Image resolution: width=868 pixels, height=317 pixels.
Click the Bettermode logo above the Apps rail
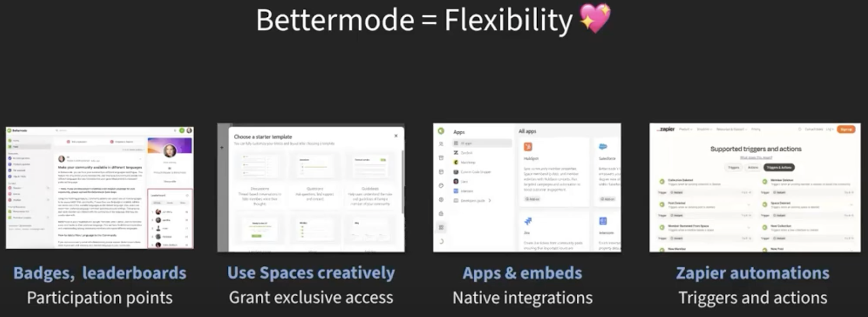441,131
